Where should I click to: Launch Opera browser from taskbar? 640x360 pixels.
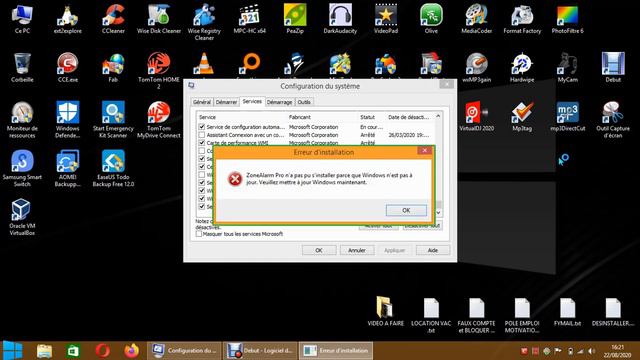(102, 351)
